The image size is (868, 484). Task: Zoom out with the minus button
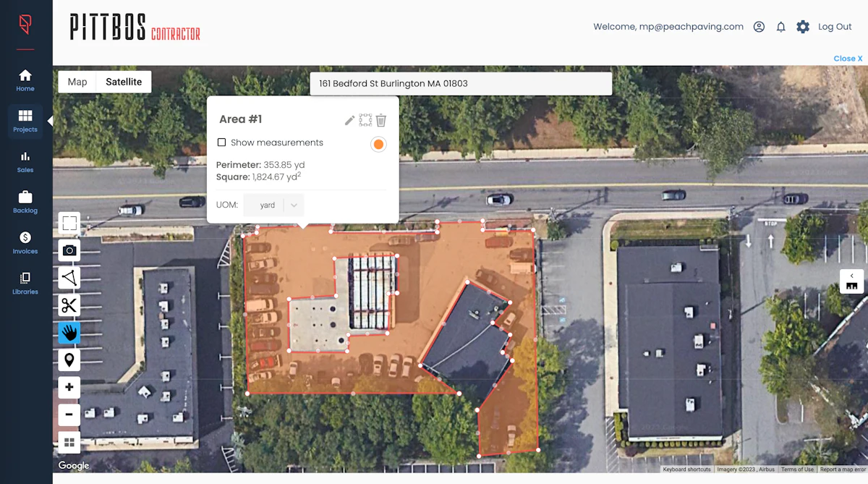coord(69,415)
